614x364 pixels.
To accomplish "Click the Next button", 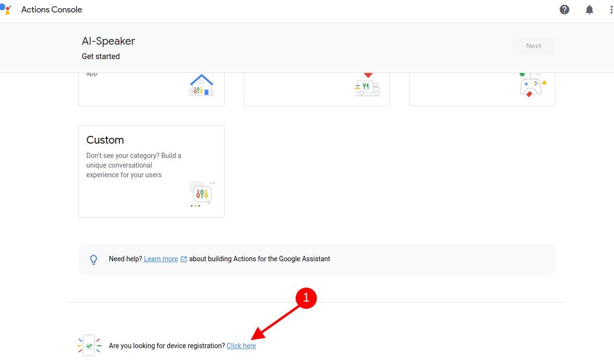I will [534, 46].
